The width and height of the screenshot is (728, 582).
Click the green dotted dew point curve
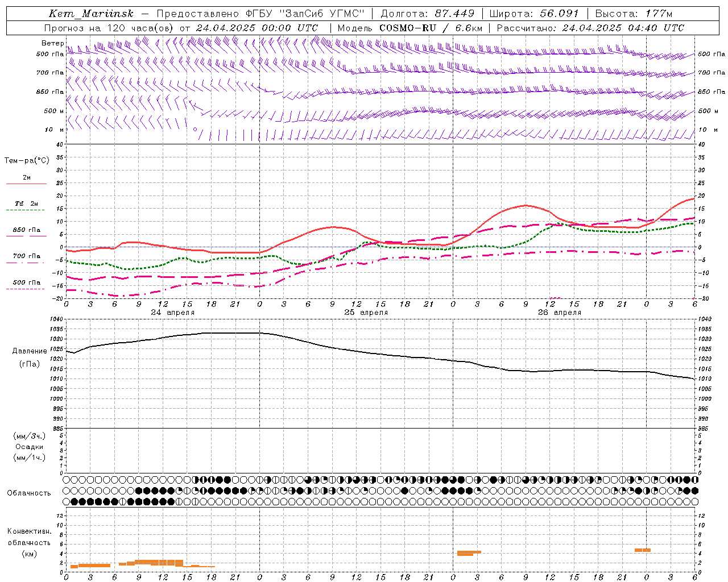(x=380, y=246)
